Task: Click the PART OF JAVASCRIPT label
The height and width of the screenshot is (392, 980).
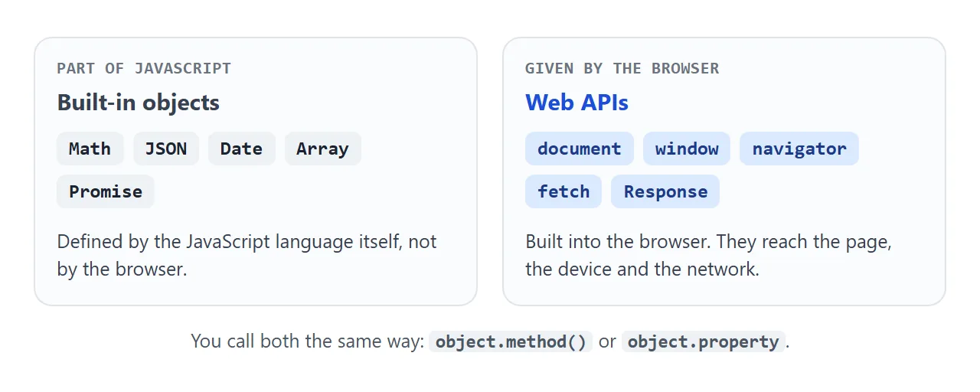Action: coord(144,68)
